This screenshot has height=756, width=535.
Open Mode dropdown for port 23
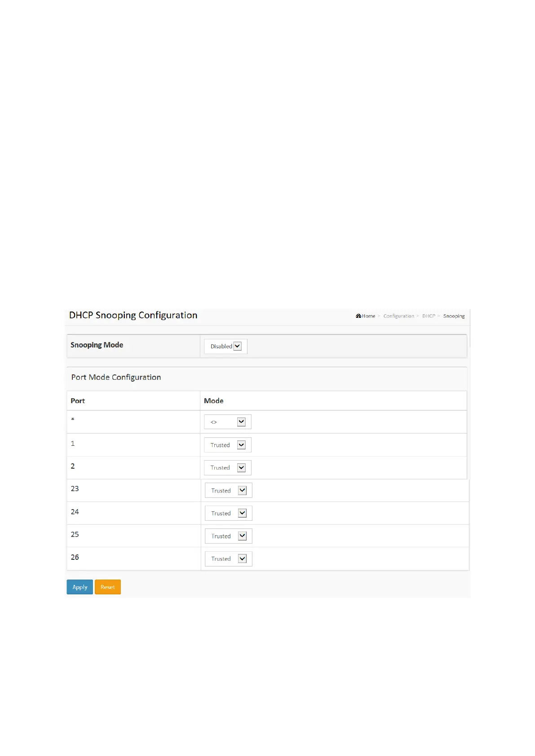pyautogui.click(x=228, y=491)
